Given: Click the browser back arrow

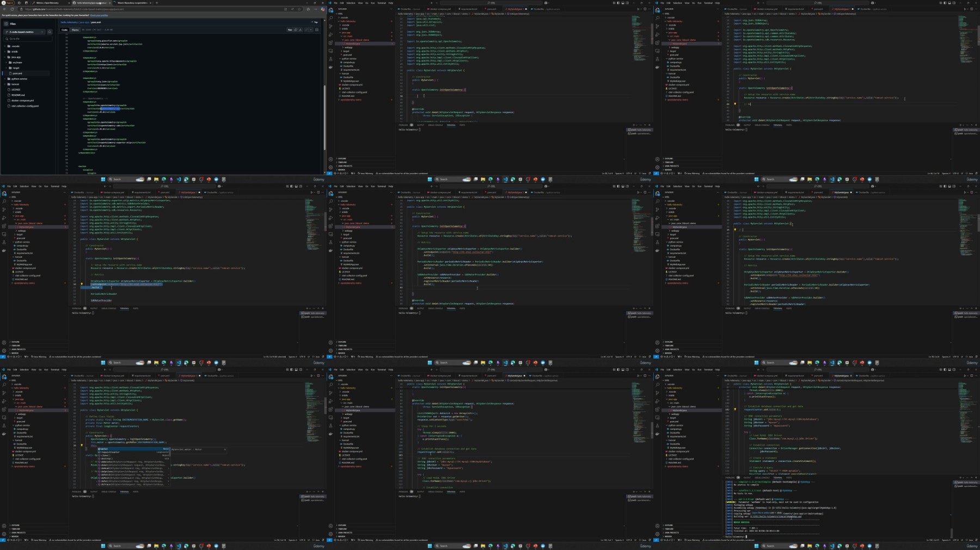Looking at the screenshot, I should click(x=4, y=9).
